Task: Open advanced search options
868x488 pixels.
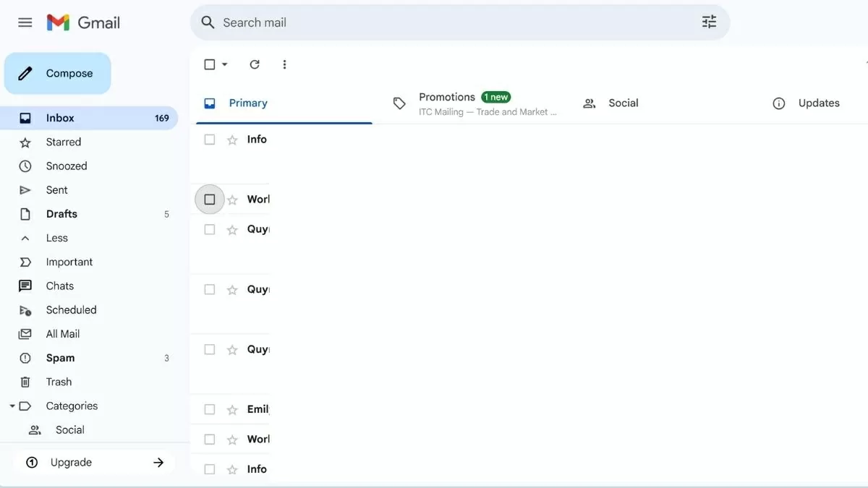Action: pyautogui.click(x=708, y=22)
